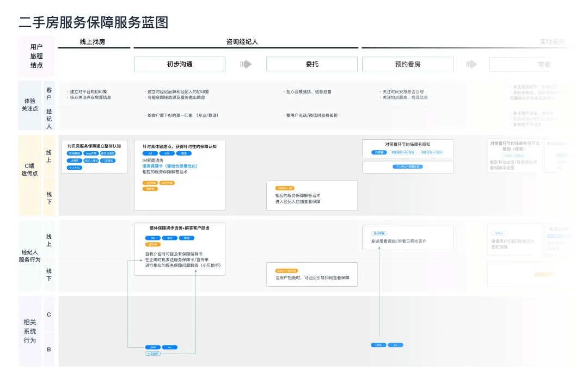Click the text 自我介绍时可提及有保障做背书

[x=174, y=254]
